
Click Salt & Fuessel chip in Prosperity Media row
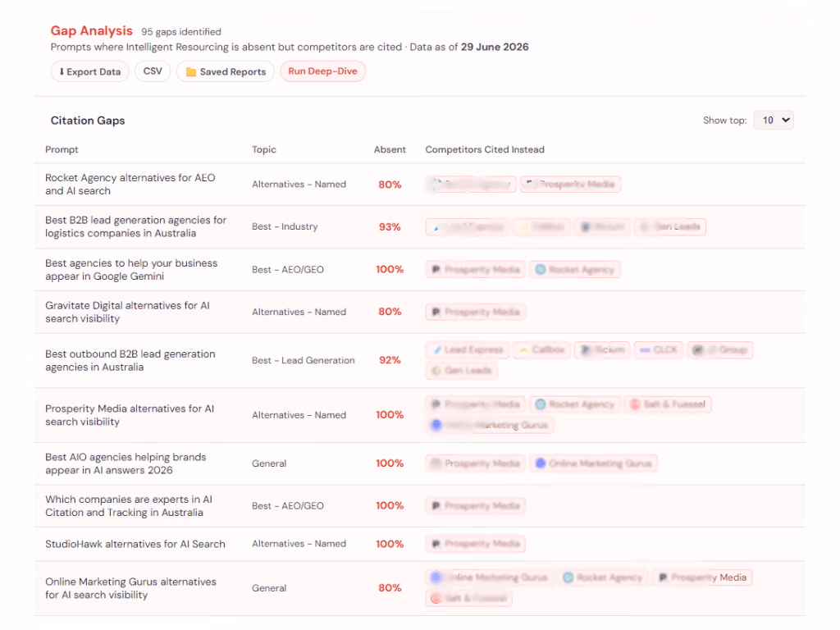tap(668, 404)
